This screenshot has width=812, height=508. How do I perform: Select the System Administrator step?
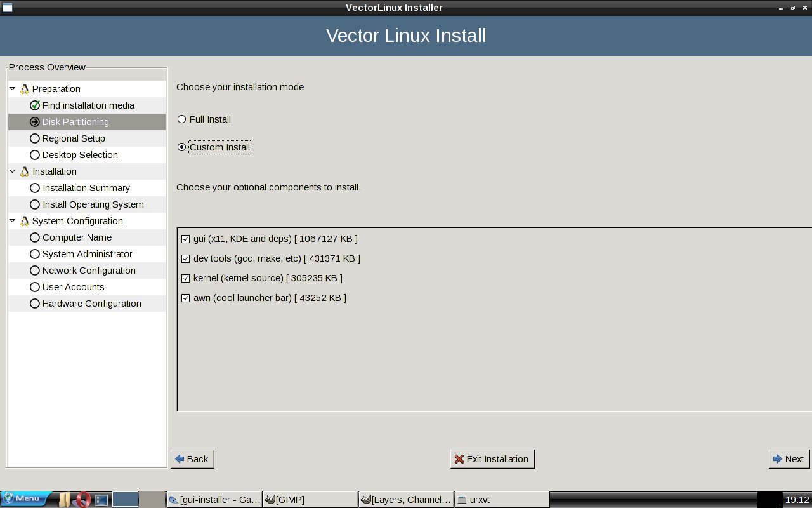pyautogui.click(x=87, y=254)
